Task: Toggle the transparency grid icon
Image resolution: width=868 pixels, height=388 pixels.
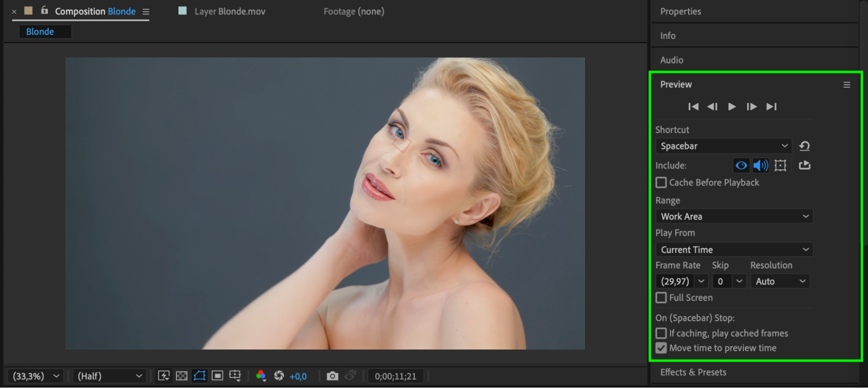Action: [182, 376]
